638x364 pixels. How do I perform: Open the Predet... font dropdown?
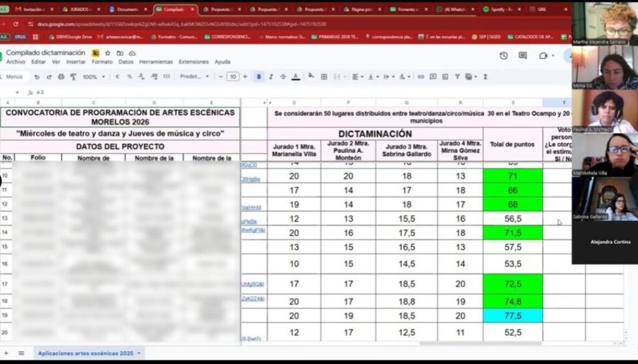pos(194,77)
